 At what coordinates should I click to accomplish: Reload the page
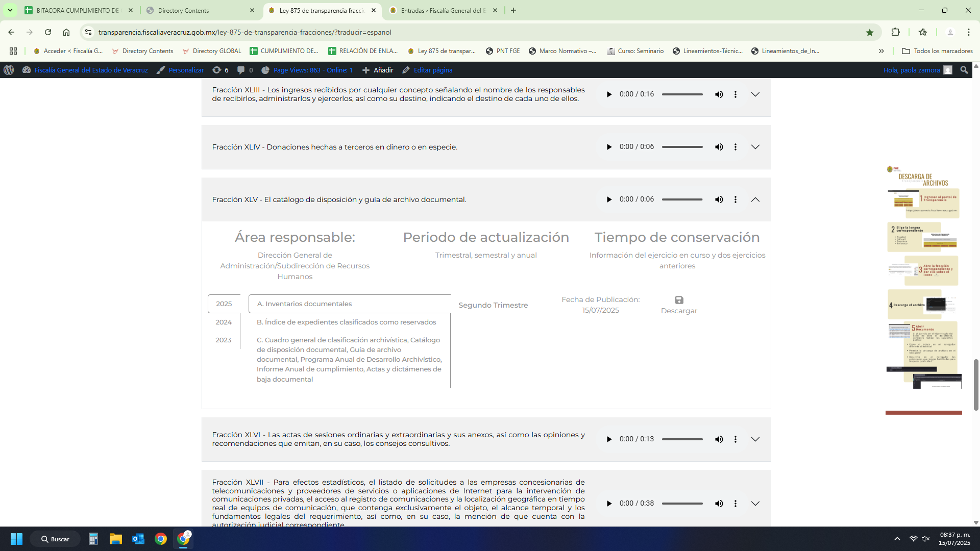click(x=48, y=32)
